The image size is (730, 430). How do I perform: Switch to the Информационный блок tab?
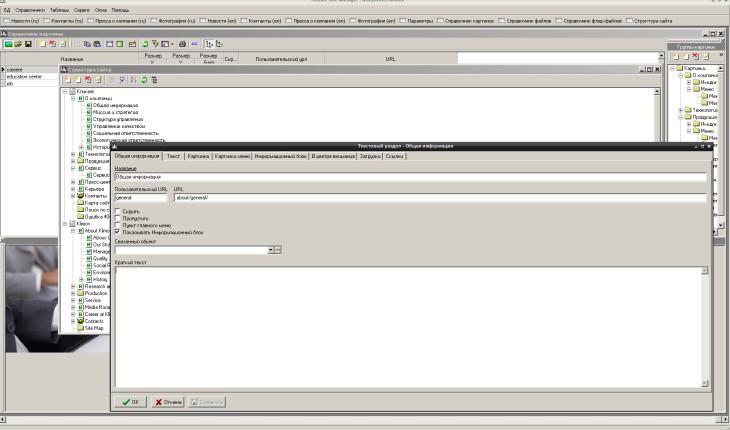[280, 156]
